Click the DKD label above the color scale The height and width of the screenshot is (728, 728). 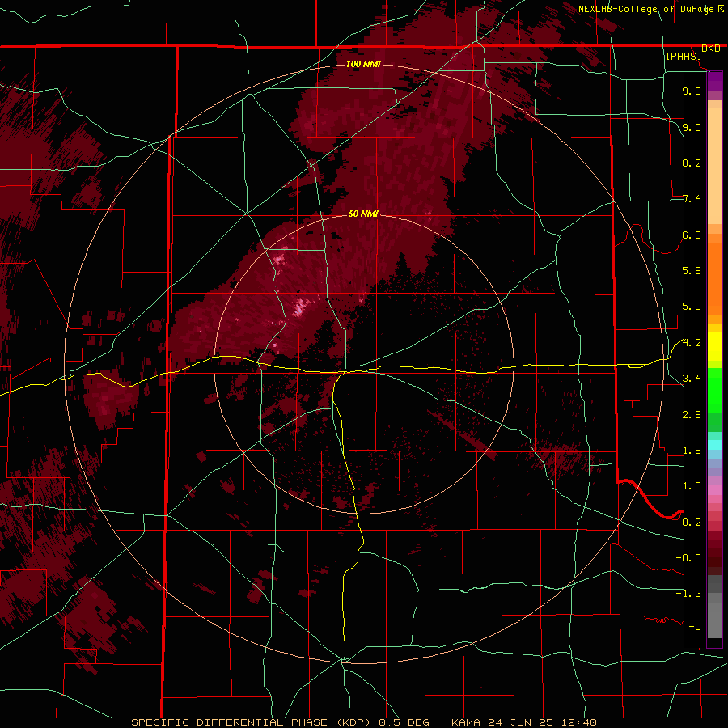710,49
